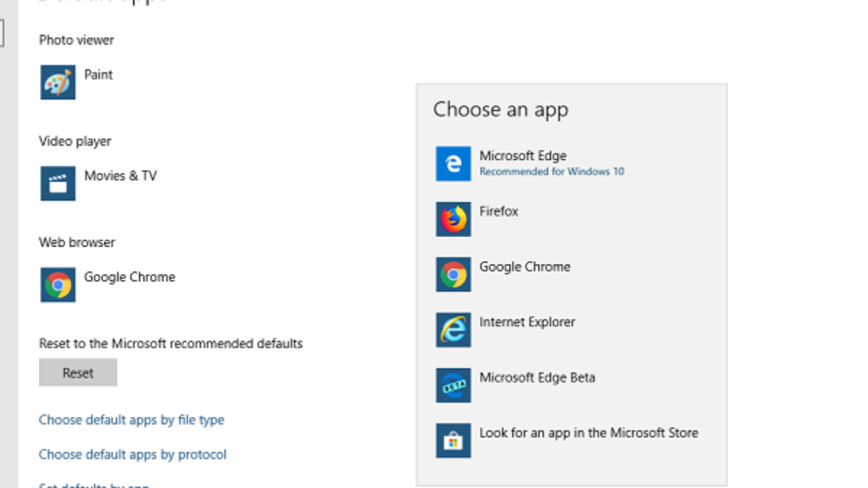Select the Internet Explorer icon

point(454,330)
